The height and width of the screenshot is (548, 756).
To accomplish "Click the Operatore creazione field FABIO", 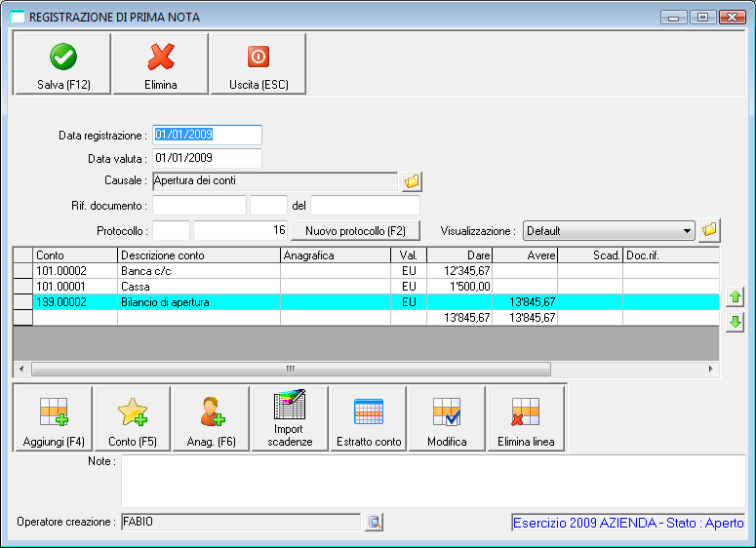I will click(x=241, y=522).
